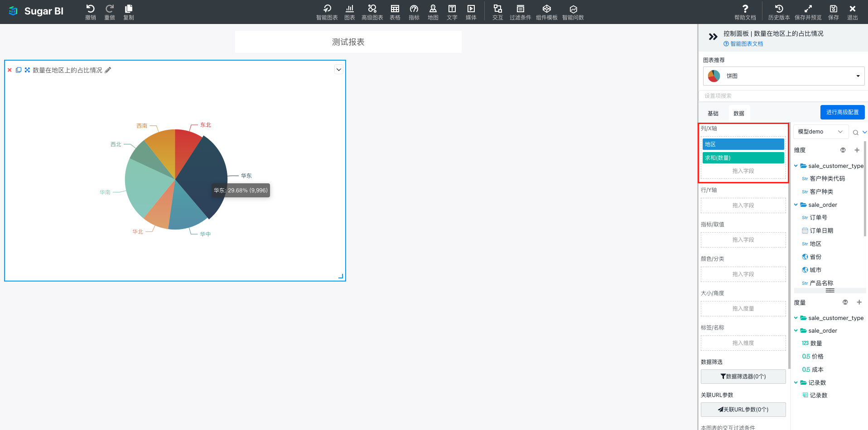Open the chart's top-right dropdown menu

[x=339, y=70]
